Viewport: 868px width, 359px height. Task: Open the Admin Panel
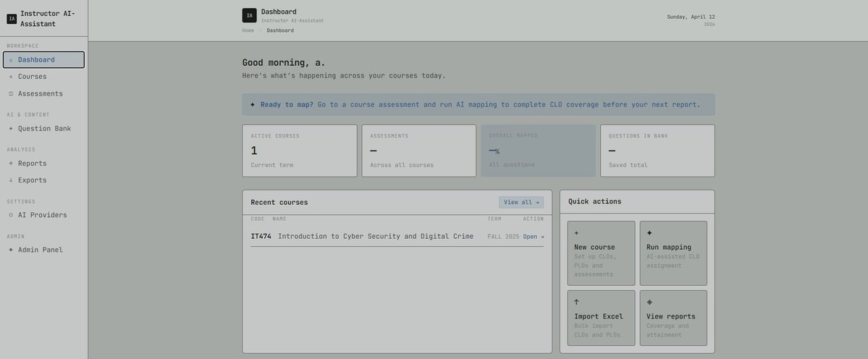[x=43, y=250]
